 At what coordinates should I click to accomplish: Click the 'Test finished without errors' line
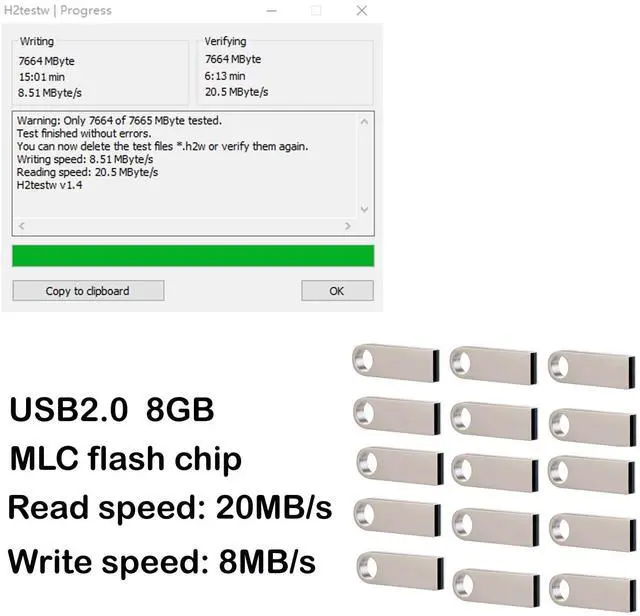84,133
